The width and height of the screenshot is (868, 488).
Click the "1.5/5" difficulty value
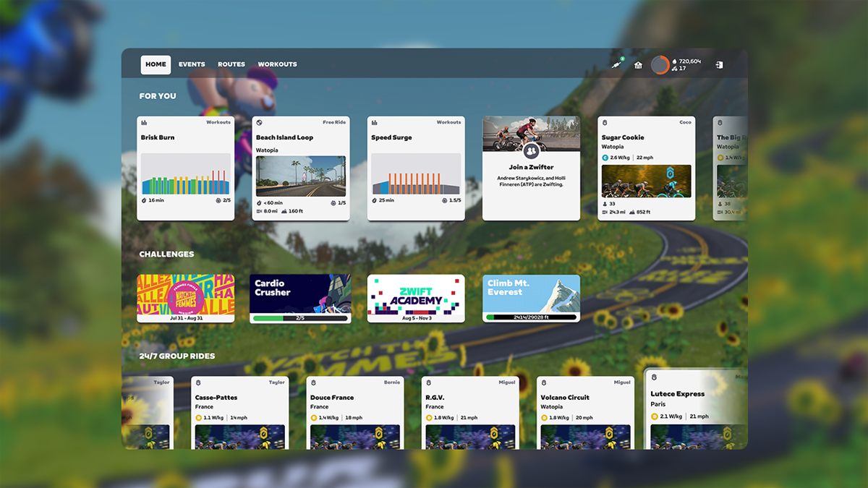tap(454, 201)
